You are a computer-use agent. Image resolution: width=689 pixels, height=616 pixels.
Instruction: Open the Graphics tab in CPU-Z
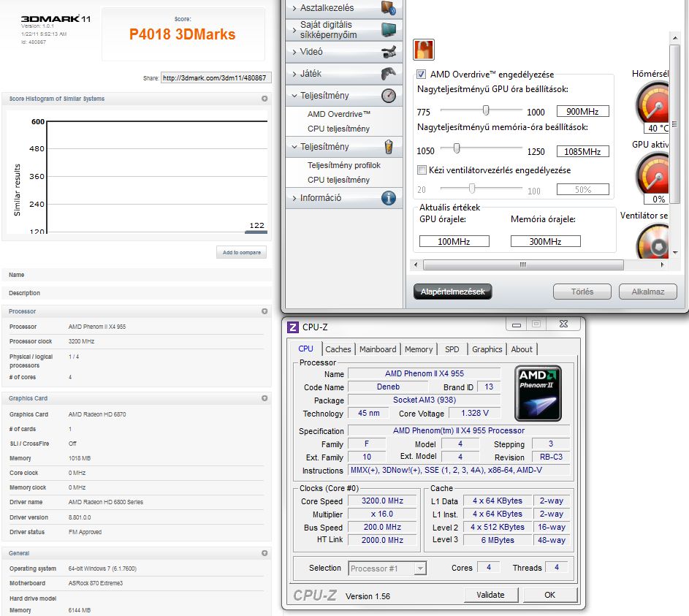tap(487, 349)
